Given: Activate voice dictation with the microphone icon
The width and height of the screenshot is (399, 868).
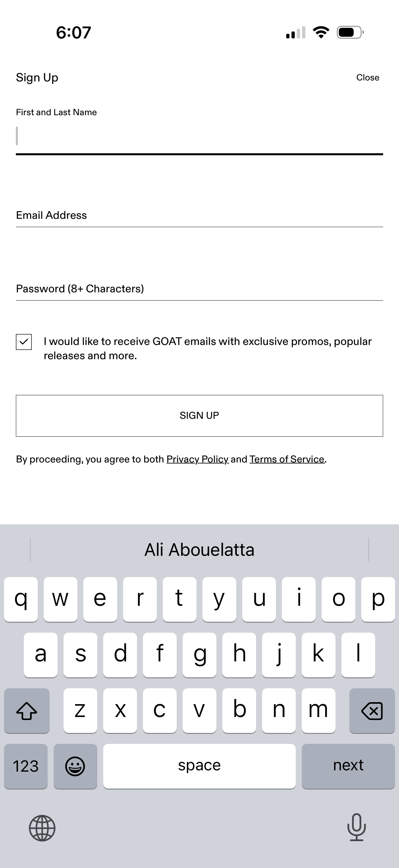Looking at the screenshot, I should (357, 829).
